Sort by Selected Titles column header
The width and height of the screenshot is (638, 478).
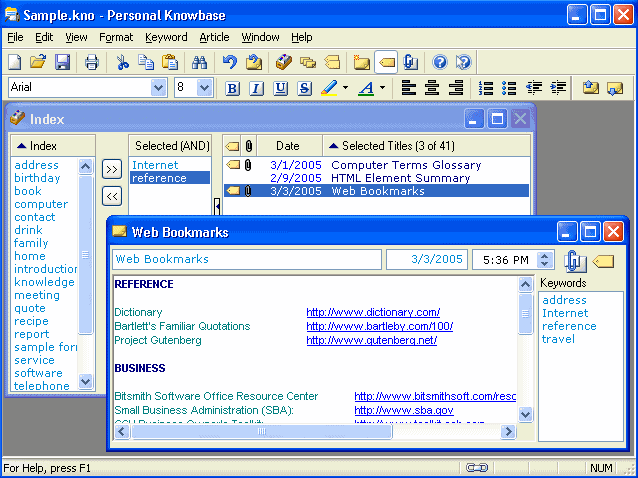click(426, 146)
